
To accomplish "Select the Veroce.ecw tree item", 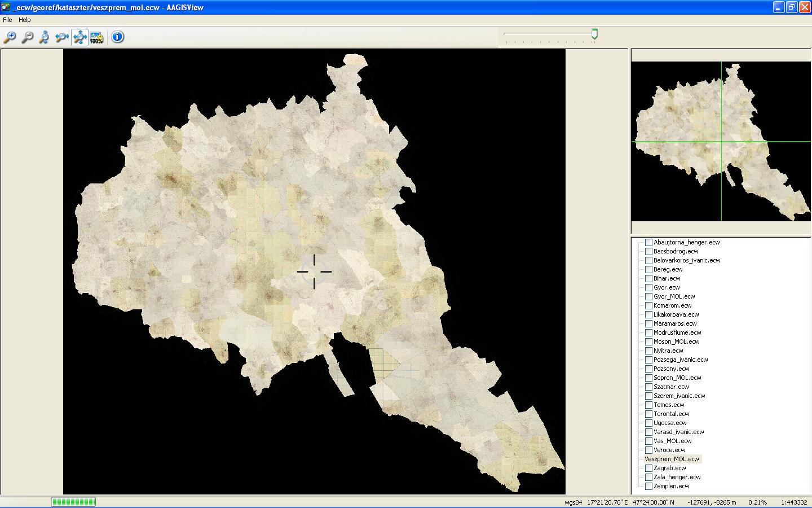I will 669,450.
